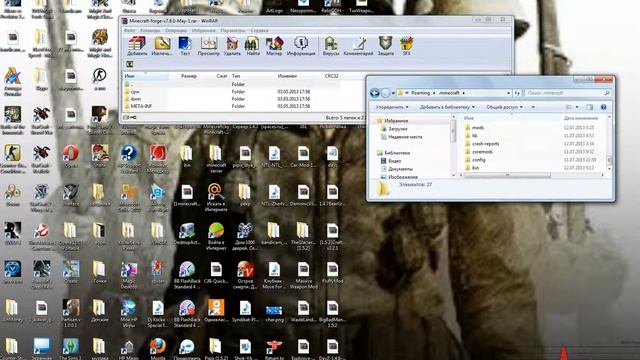Click the Информация (Info) icon in WinRAR

[x=301, y=46]
